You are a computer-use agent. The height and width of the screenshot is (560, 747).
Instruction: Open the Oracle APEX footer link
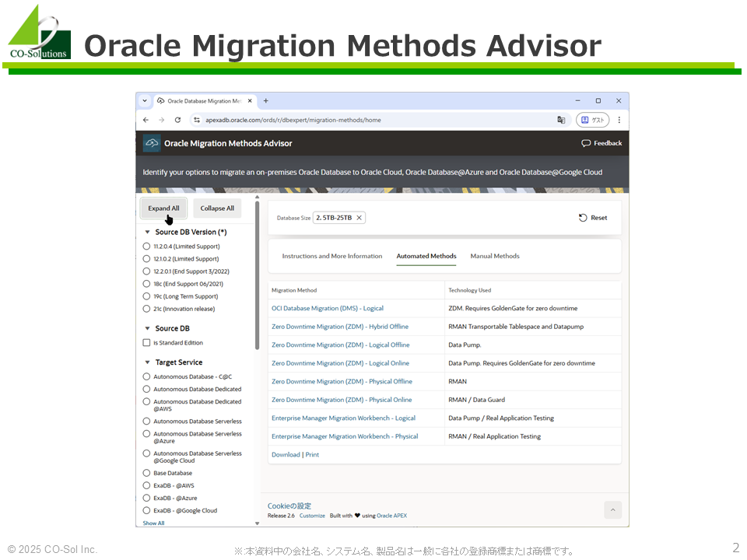pos(391,516)
